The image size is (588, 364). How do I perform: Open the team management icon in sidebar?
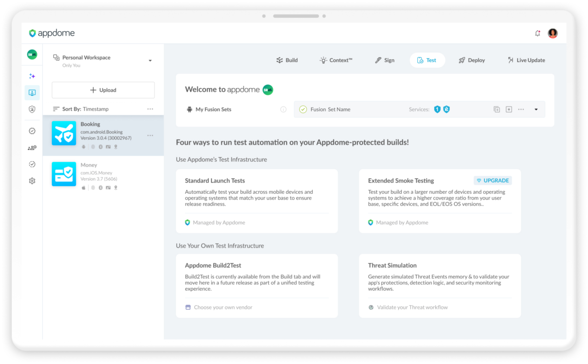(32, 148)
